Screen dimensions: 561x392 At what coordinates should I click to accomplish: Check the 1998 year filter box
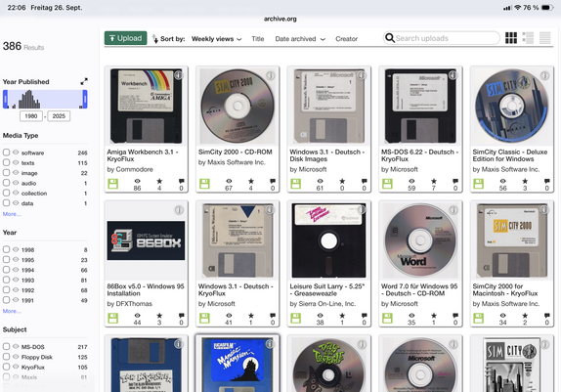(6, 249)
